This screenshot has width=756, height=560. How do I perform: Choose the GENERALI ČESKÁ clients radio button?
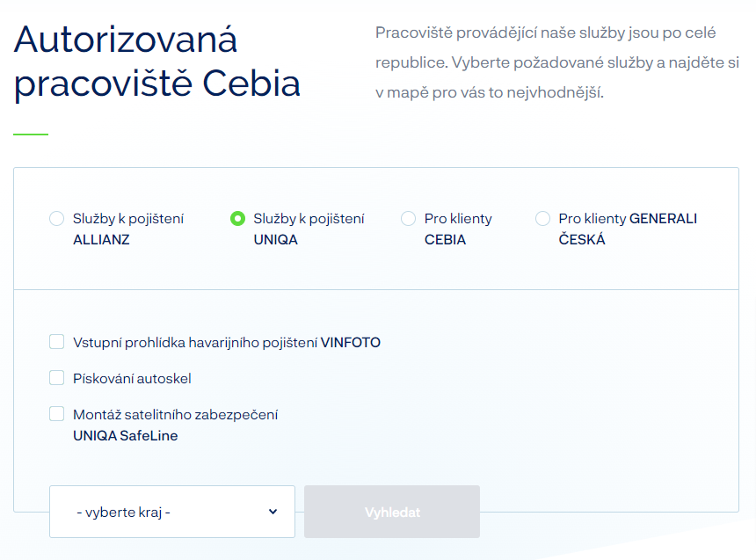click(x=542, y=219)
